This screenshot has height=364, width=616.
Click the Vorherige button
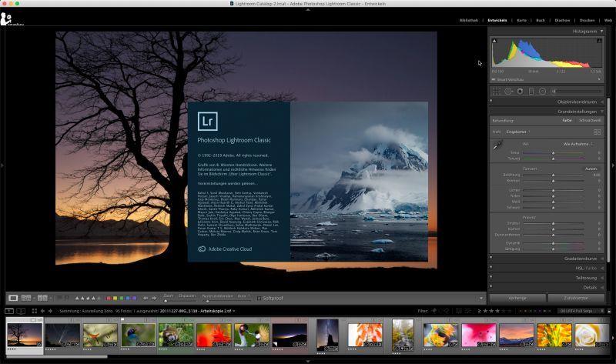click(x=517, y=298)
